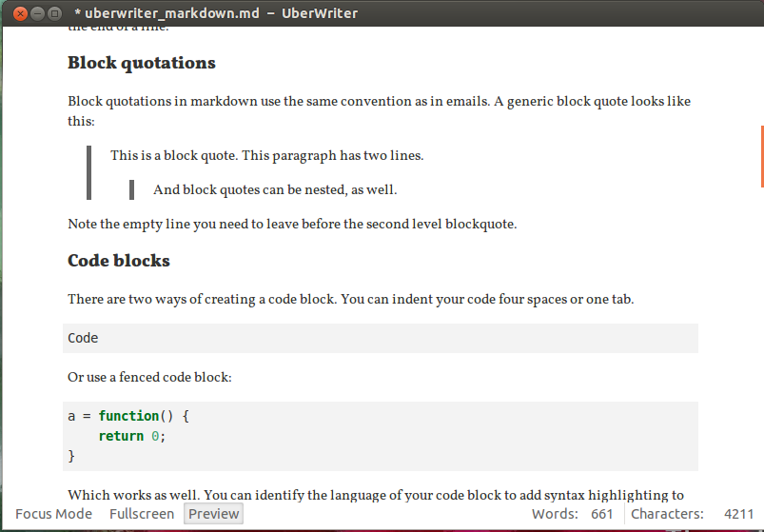The width and height of the screenshot is (764, 532).
Task: Click the 'Which works as well' paragraph
Action: (x=376, y=495)
